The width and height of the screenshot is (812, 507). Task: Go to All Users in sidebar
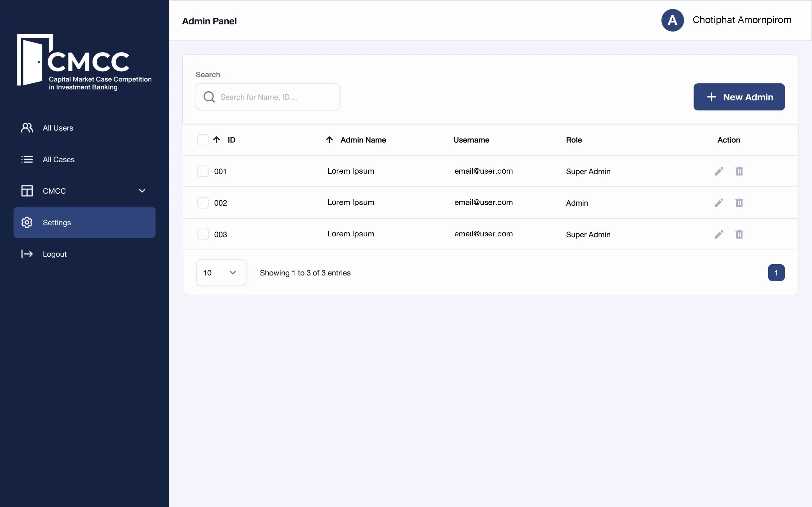[x=58, y=128]
